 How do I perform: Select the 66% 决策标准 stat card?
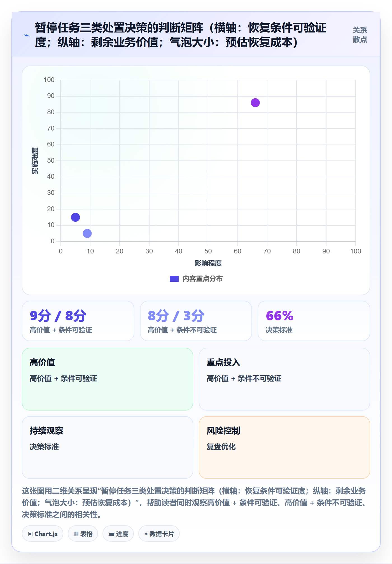click(x=314, y=321)
